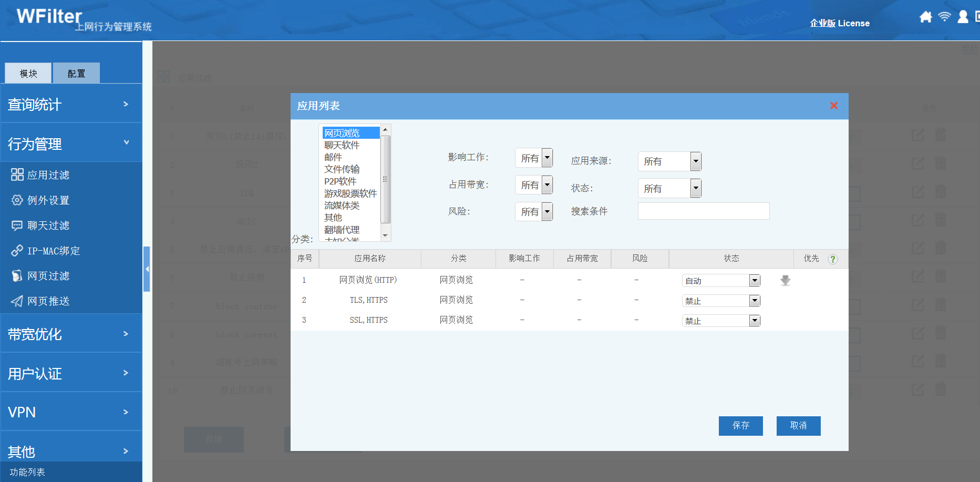The image size is (980, 482).
Task: Open 应用过滤 in the sidebar
Action: point(48,175)
